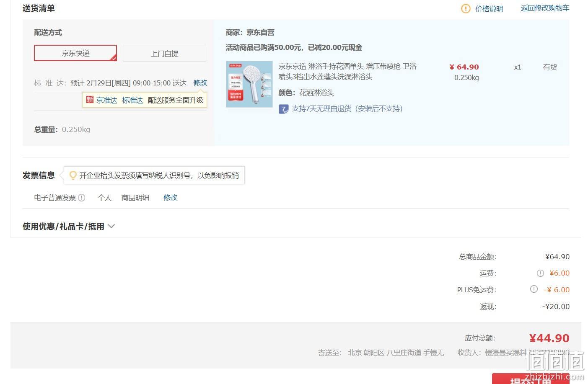Open the 标准达 delivery service link
588x384 pixels.
(132, 100)
